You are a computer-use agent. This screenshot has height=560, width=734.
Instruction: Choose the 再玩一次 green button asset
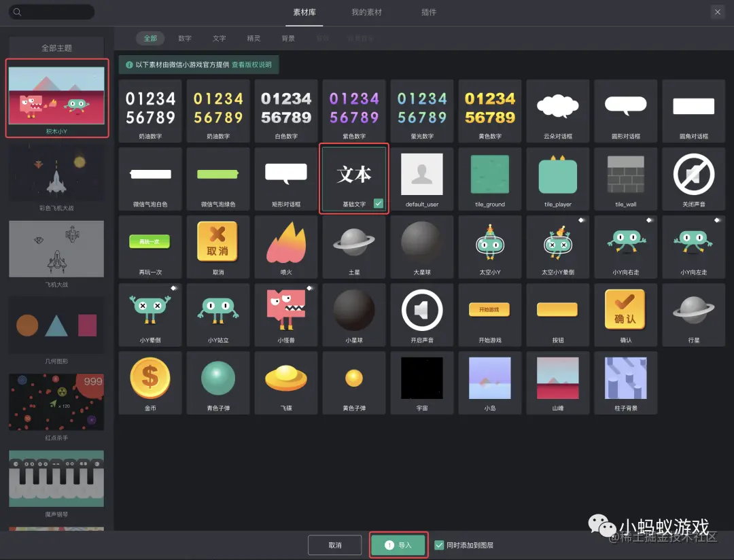tap(150, 247)
